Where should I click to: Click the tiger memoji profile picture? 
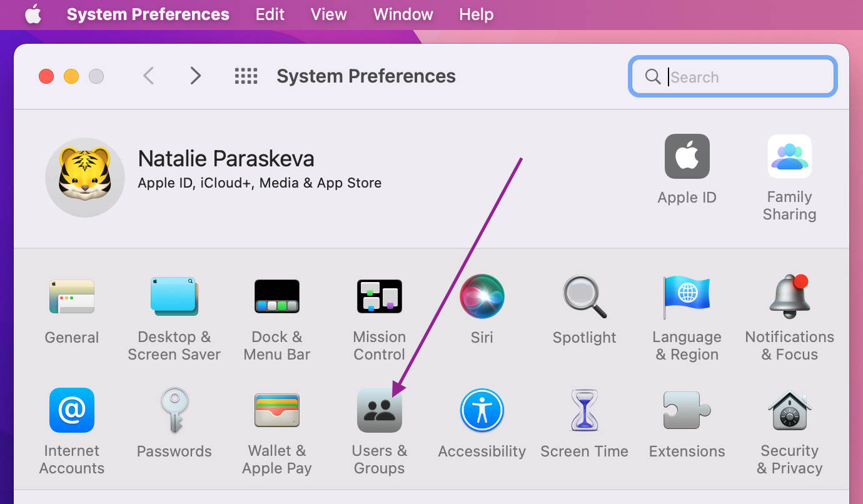85,178
